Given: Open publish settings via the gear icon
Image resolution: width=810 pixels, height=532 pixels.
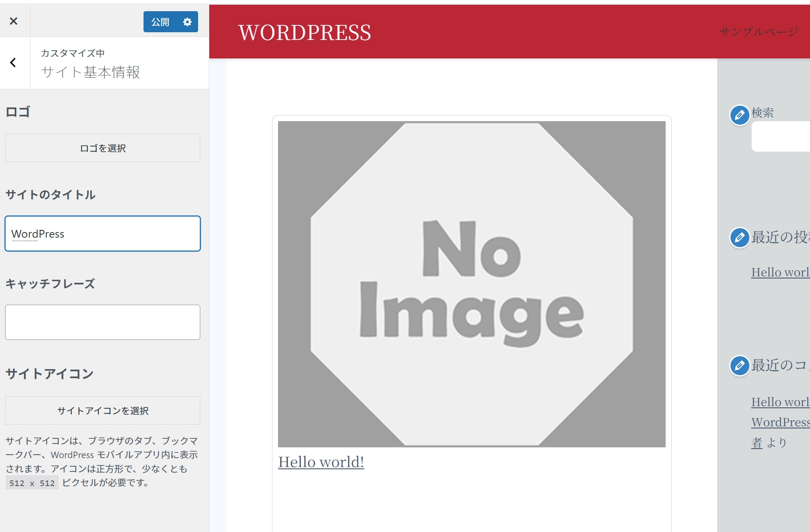Looking at the screenshot, I should [187, 22].
